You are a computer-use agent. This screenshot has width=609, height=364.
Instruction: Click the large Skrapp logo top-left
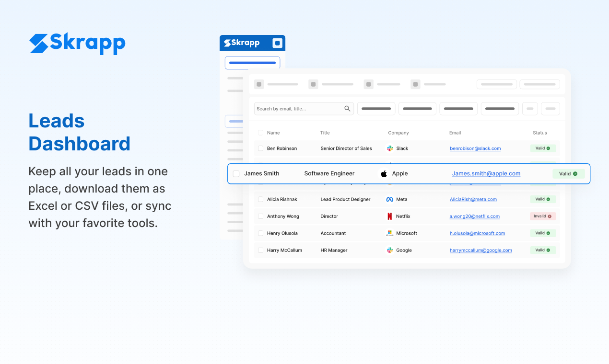(x=77, y=43)
